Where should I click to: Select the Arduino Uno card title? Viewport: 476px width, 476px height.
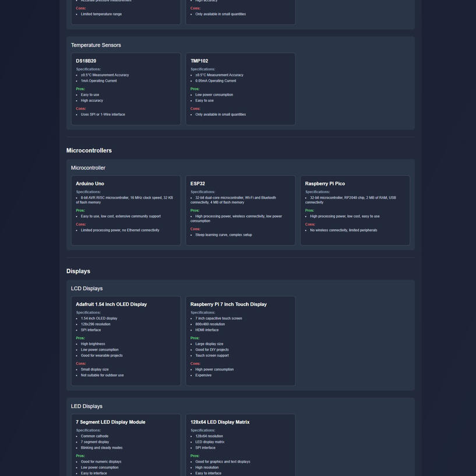[90, 184]
